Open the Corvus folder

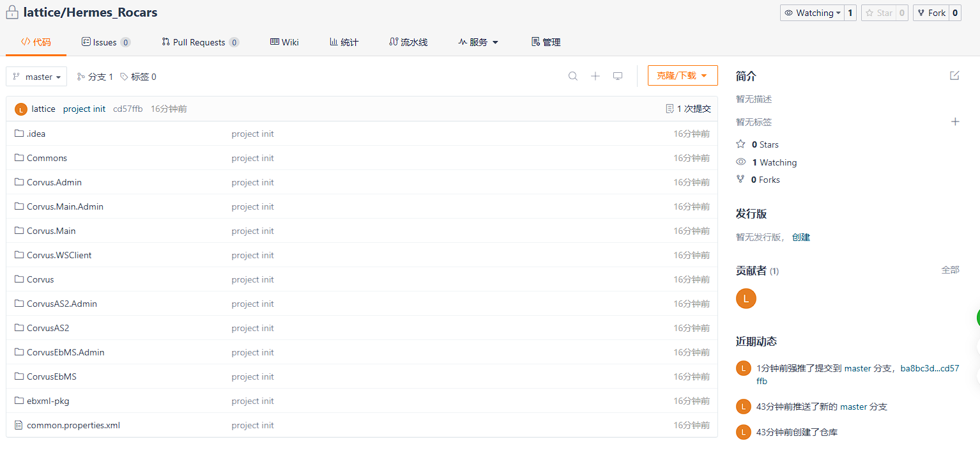coord(40,279)
